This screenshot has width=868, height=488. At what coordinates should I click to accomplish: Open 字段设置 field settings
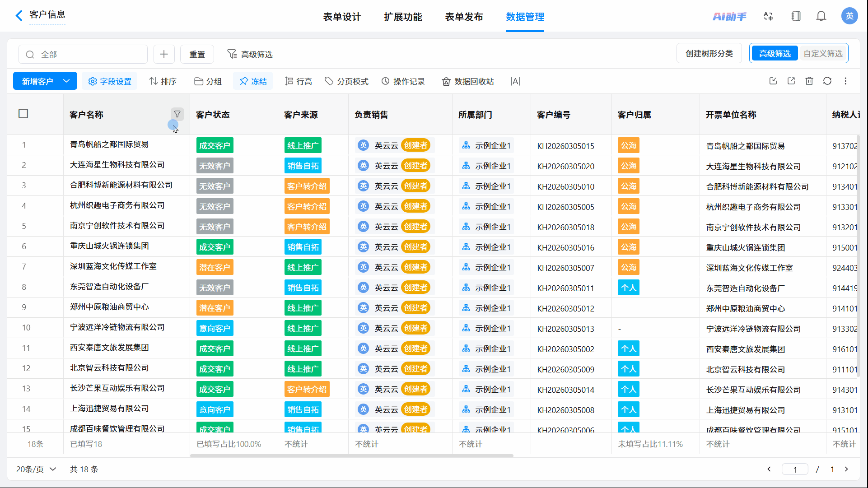(x=110, y=81)
